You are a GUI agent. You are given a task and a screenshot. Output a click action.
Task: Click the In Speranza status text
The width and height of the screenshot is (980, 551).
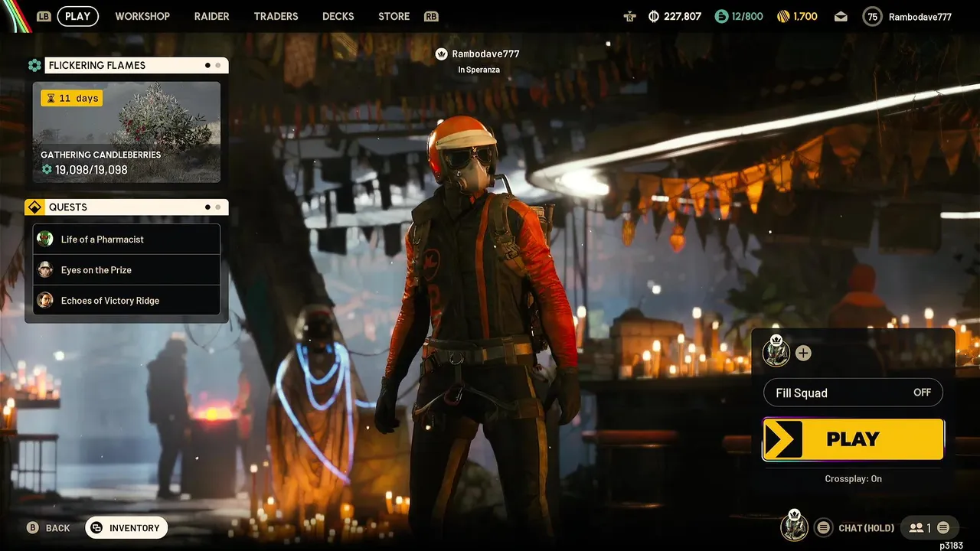[479, 70]
